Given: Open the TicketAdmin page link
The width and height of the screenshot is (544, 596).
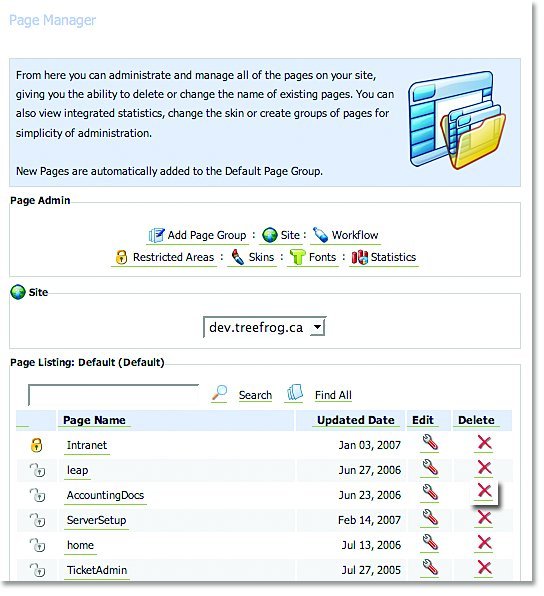Looking at the screenshot, I should 97,570.
